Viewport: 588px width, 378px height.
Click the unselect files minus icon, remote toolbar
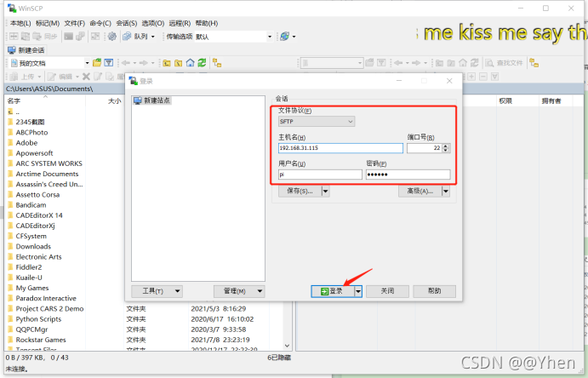(x=483, y=77)
